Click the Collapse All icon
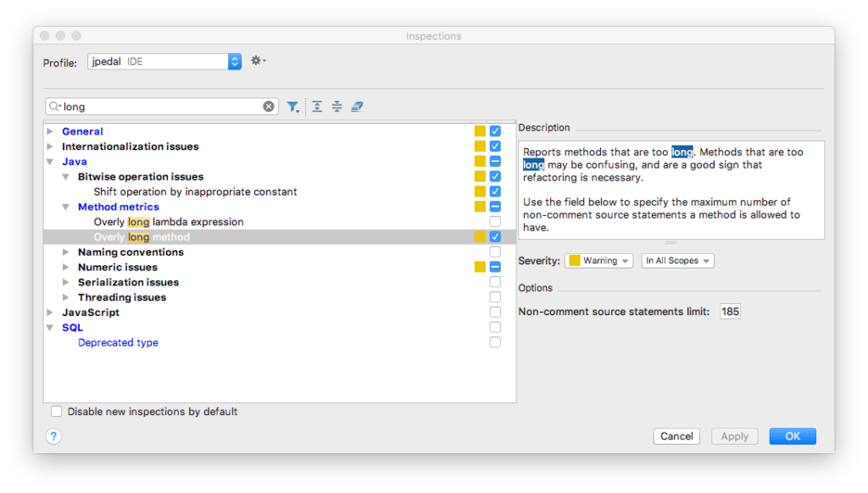868x493 pixels. pyautogui.click(x=337, y=107)
